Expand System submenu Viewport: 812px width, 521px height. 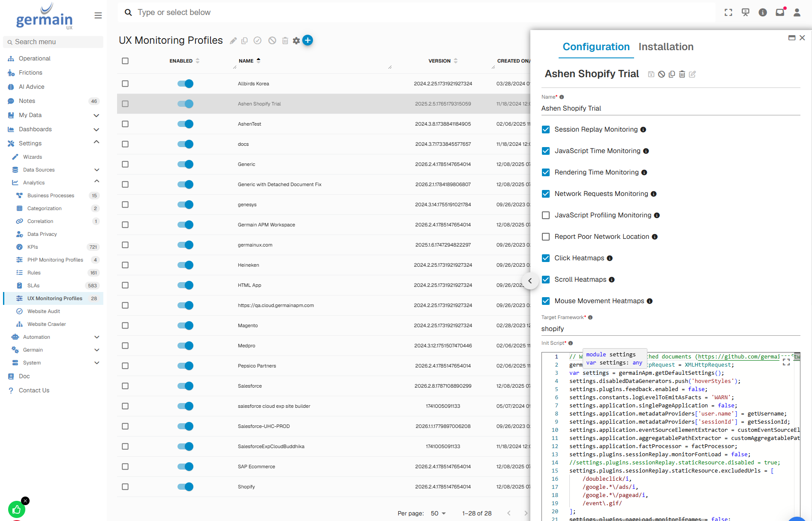pyautogui.click(x=97, y=363)
